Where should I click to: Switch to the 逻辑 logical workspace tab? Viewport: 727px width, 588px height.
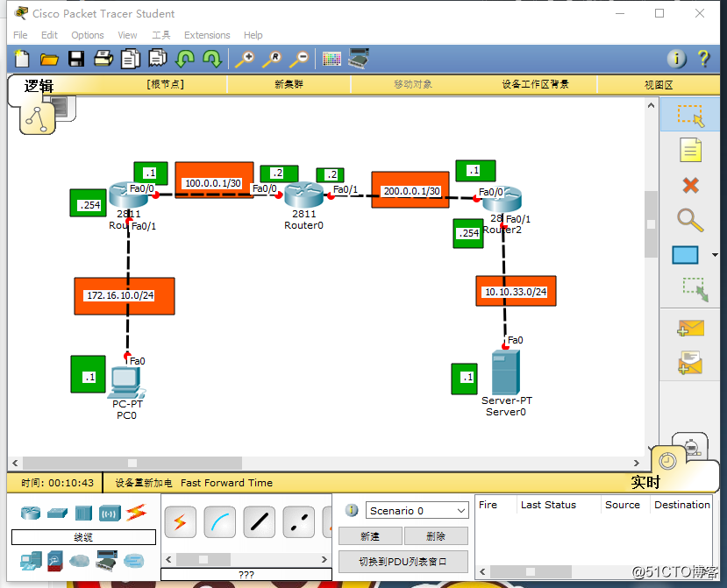tap(39, 86)
